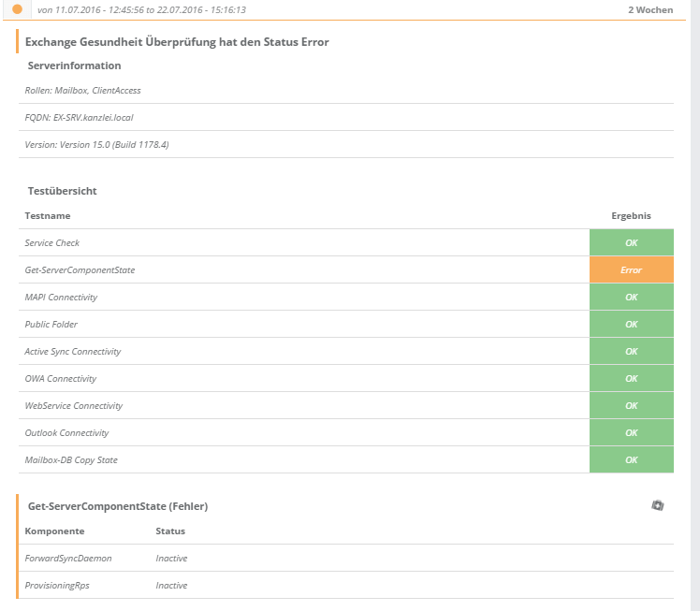The image size is (700, 611).
Task: Select the MAPI Connectivity test name
Action: pos(61,297)
